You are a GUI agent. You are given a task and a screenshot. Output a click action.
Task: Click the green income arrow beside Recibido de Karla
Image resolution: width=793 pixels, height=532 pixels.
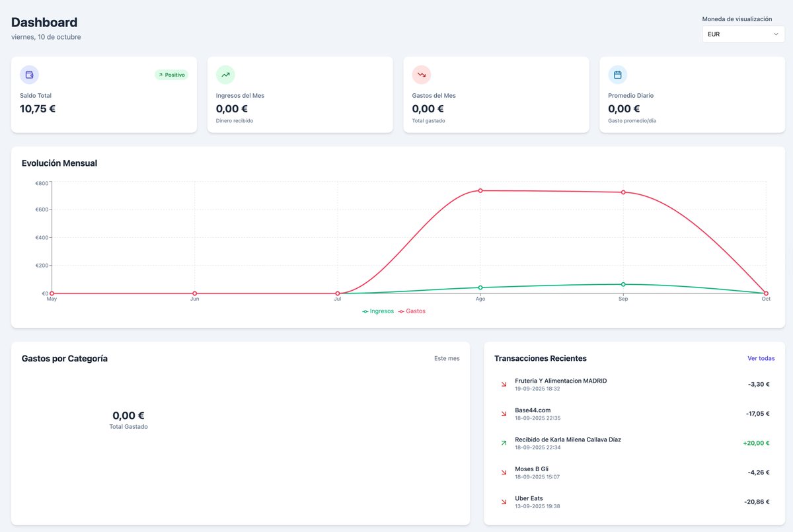coord(504,443)
